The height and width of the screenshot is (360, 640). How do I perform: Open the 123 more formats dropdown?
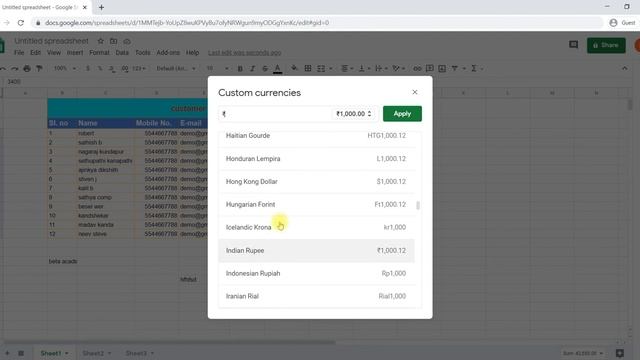pos(139,69)
